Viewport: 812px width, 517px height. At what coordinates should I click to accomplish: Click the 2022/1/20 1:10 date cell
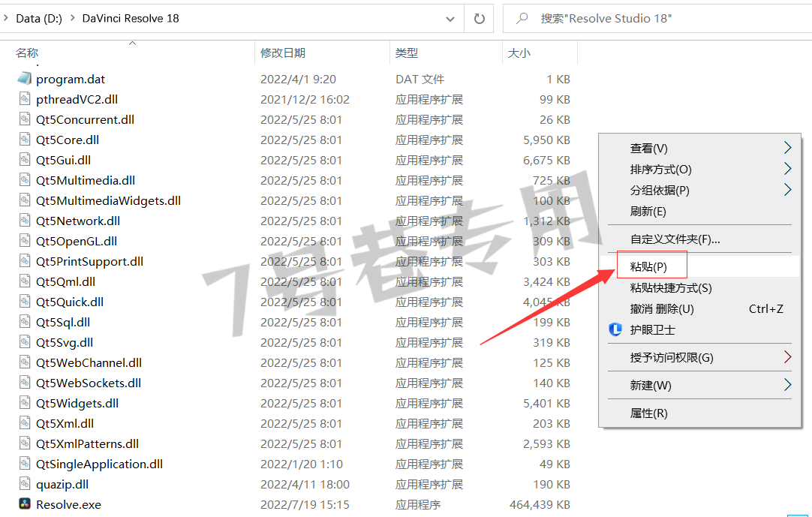tap(302, 464)
